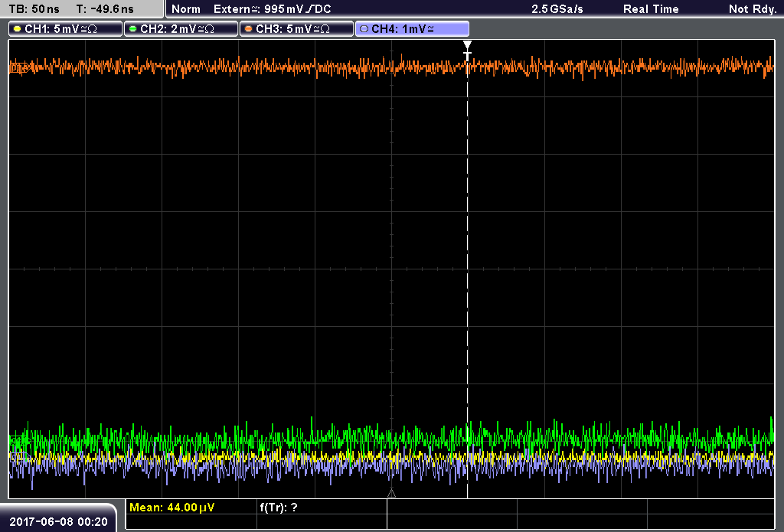Click the T: -49.6 ns trigger time readout
This screenshot has height=532, width=784.
pyautogui.click(x=105, y=9)
